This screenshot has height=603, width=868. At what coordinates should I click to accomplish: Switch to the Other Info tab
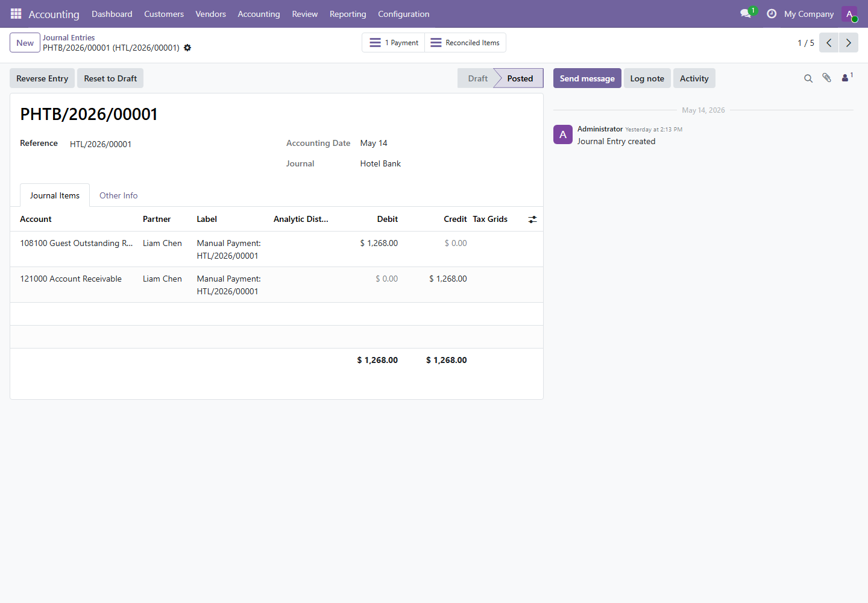(119, 195)
